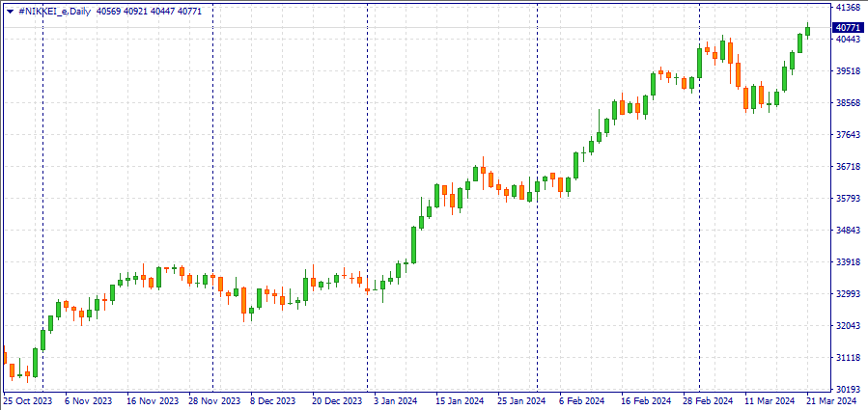The height and width of the screenshot is (410, 868).
Task: Click the 3 Jan 2024 date label
Action: 397,400
